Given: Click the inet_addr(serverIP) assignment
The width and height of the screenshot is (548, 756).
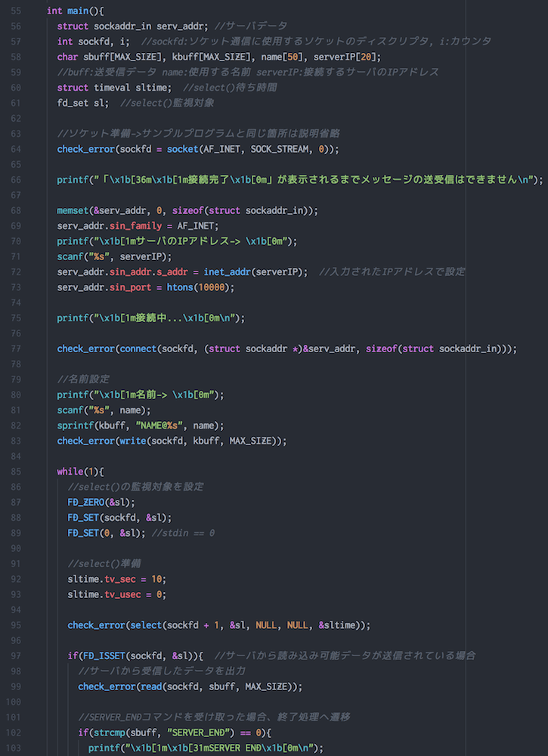Looking at the screenshot, I should (x=183, y=272).
